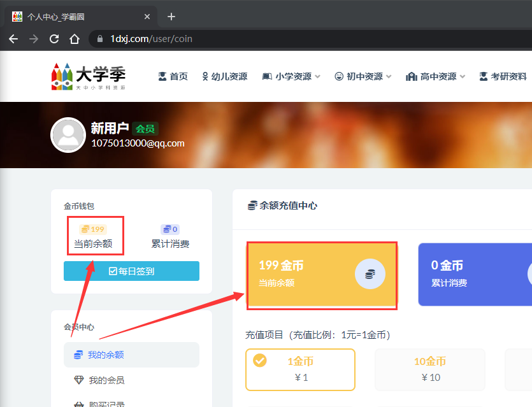Click the coin icon in yellow balance card
Viewport: 532px width, 407px height.
click(370, 275)
